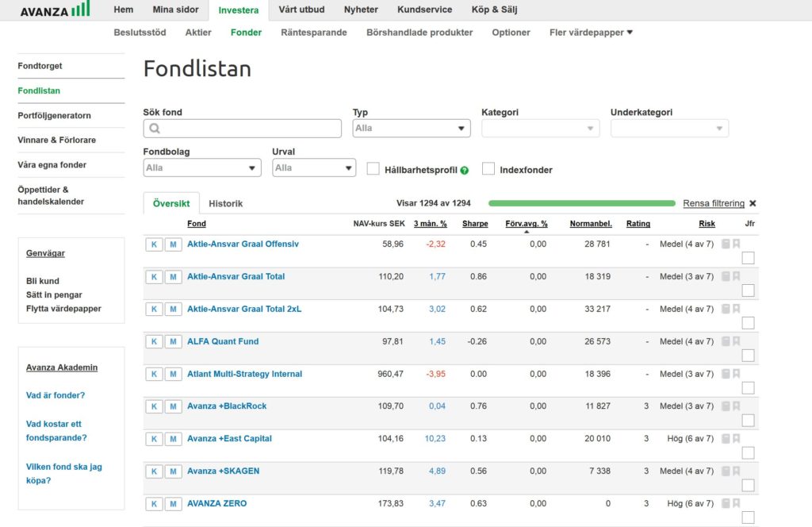Click K button for AVANZA ZERO
Screen dimensions: 812x527
[155, 504]
